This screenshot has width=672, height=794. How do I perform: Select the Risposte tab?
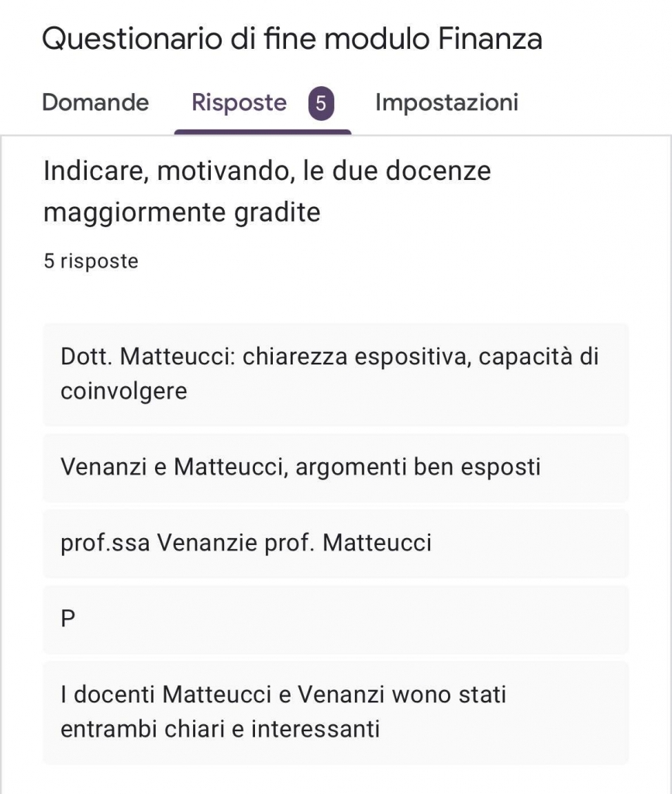click(x=239, y=102)
